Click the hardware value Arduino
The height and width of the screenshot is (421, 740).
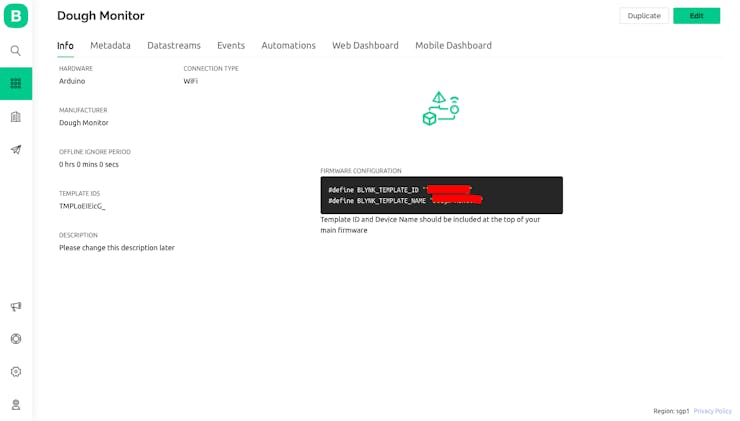pos(72,81)
